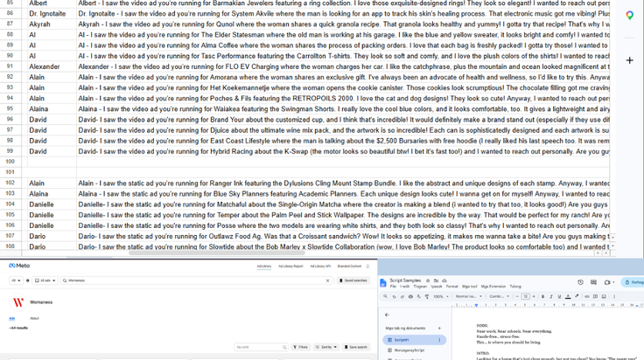Click the Saved searches button
This screenshot has width=644, height=360.
pyautogui.click(x=353, y=280)
